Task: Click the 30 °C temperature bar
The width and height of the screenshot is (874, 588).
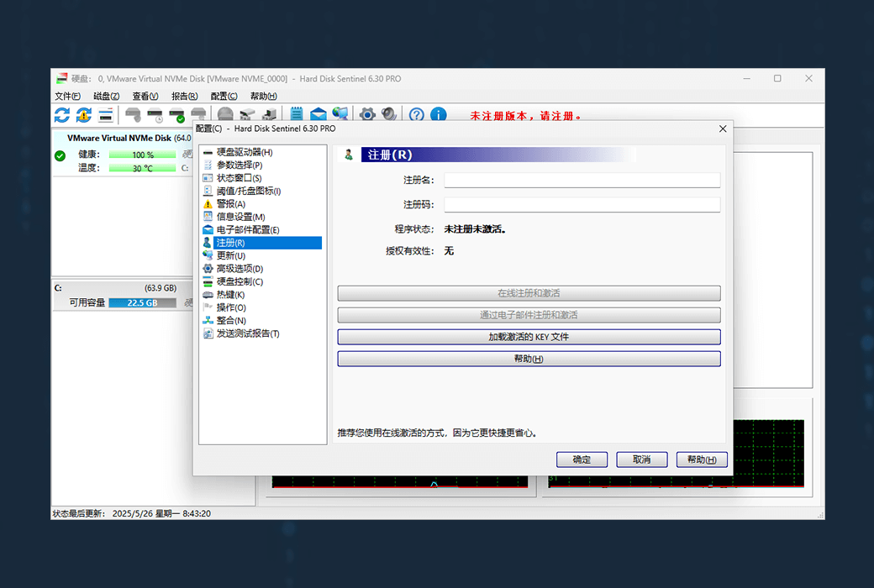Action: tap(142, 168)
